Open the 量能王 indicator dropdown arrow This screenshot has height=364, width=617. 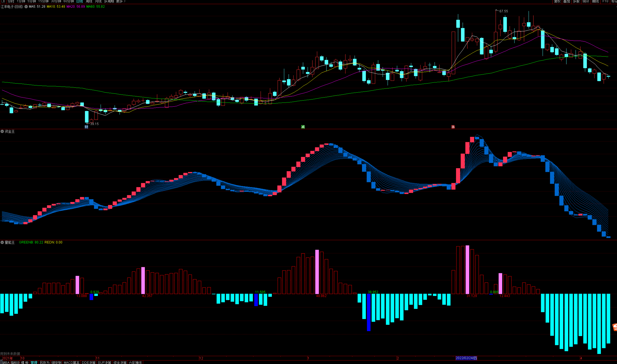pos(2,242)
